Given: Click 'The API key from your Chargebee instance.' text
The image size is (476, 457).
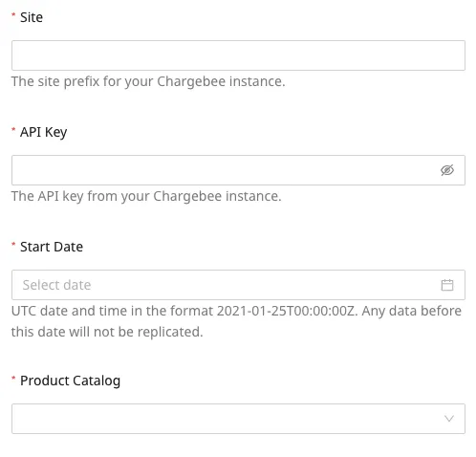Looking at the screenshot, I should [x=146, y=196].
